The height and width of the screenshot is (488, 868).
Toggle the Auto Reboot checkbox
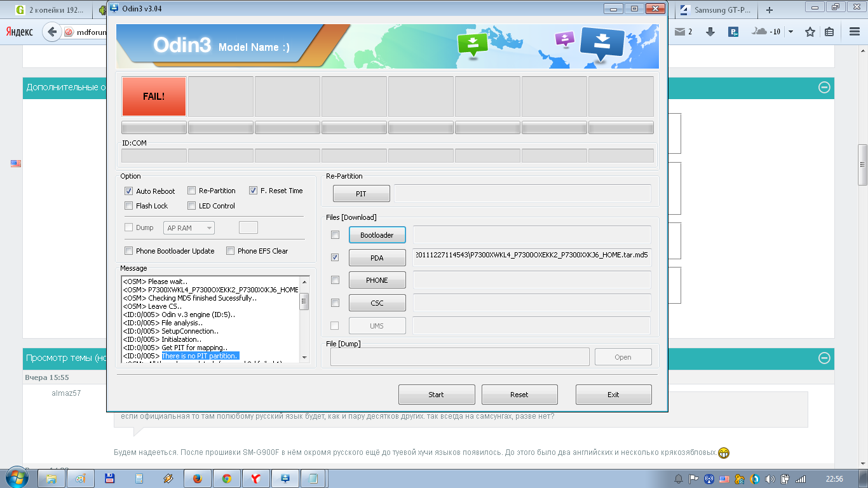pos(128,191)
